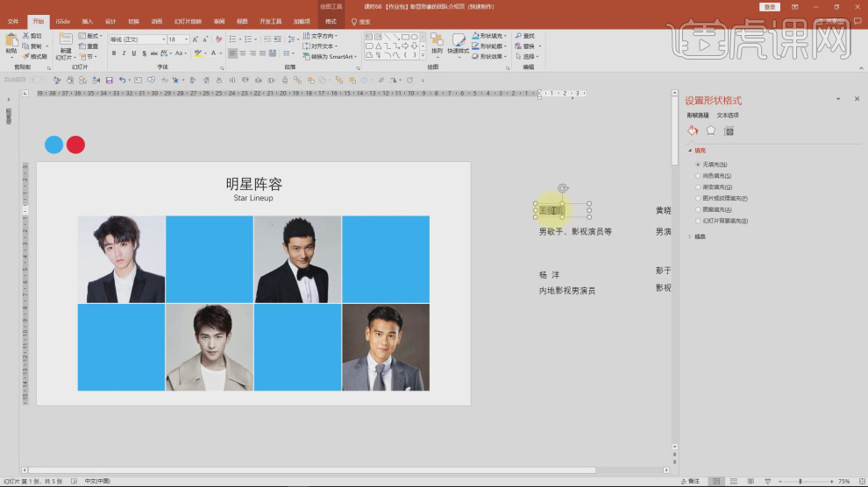
Task: Click the Cut (剪切) scissors icon
Action: coord(25,35)
